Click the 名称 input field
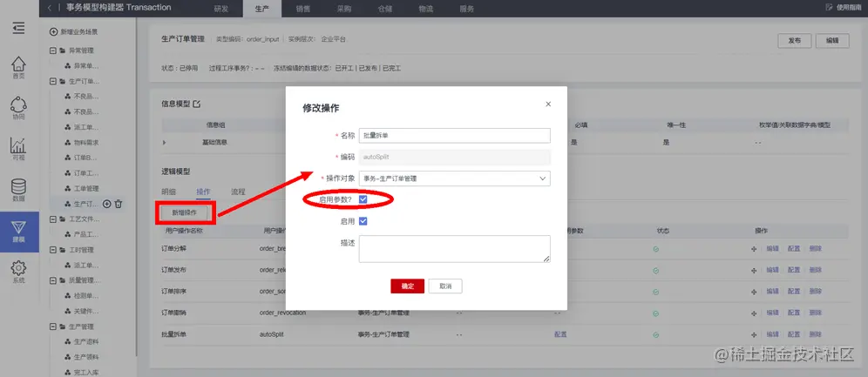Image resolution: width=868 pixels, height=377 pixels. (x=455, y=136)
